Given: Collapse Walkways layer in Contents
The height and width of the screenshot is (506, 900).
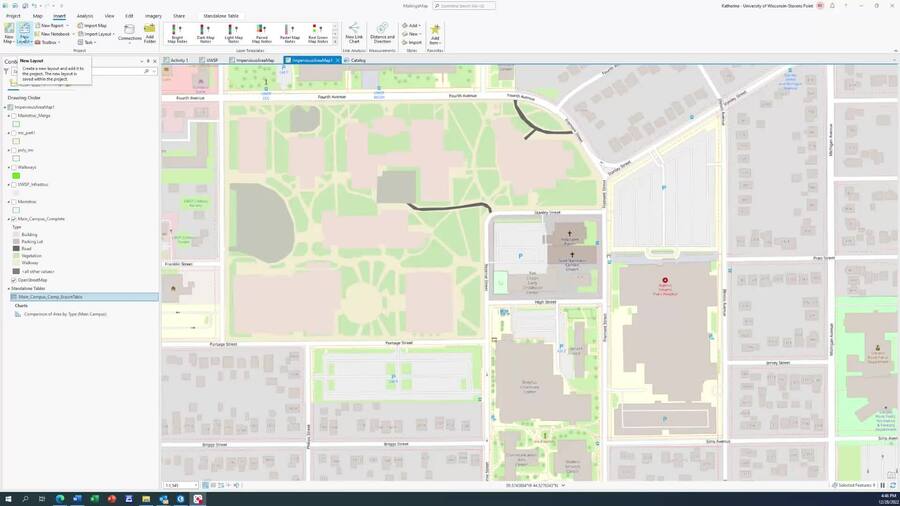Looking at the screenshot, I should (9, 168).
